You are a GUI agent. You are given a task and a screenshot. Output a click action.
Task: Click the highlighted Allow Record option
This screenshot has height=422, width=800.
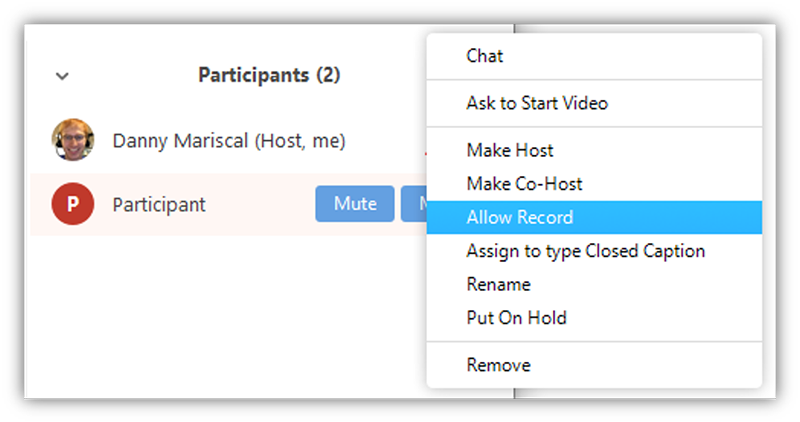[x=520, y=217]
